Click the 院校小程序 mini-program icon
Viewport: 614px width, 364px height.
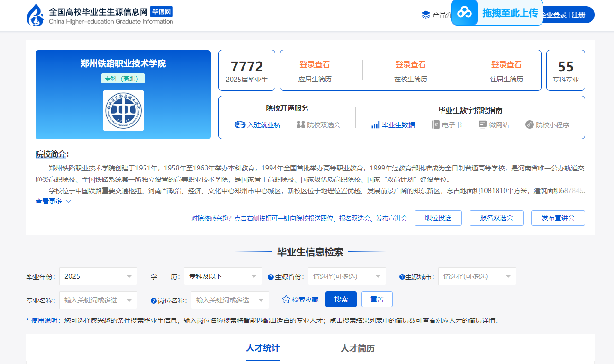(x=530, y=125)
